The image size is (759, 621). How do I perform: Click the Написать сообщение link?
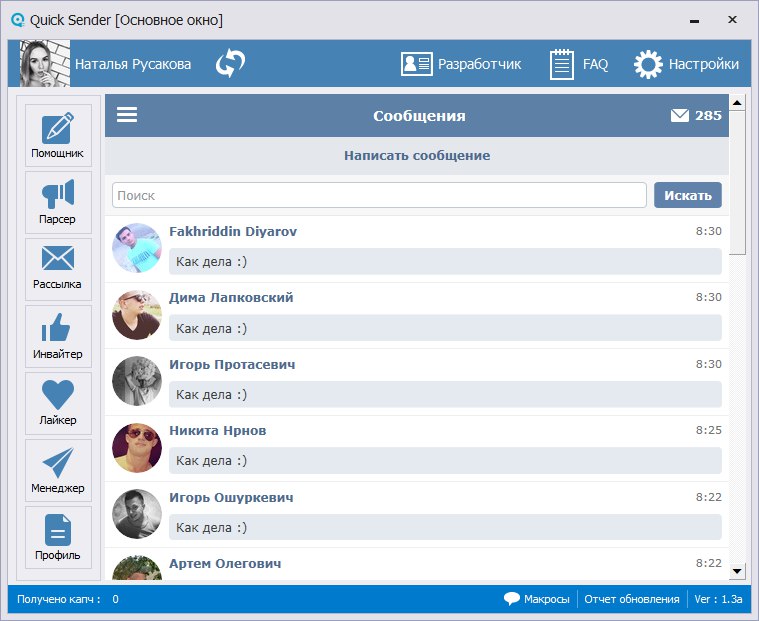click(x=417, y=155)
